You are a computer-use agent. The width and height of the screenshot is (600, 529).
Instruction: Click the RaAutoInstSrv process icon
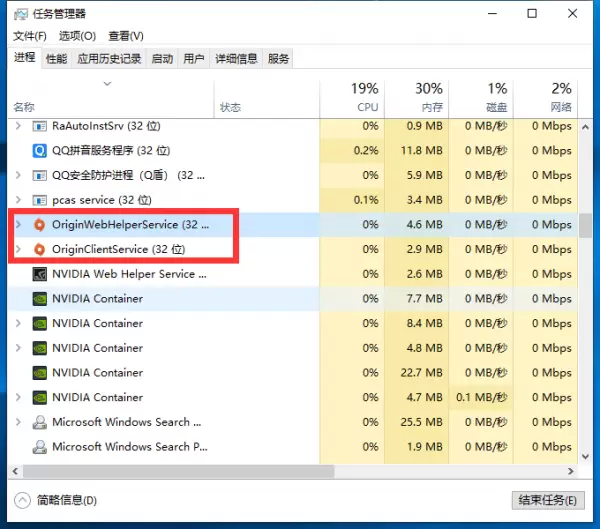[39, 126]
